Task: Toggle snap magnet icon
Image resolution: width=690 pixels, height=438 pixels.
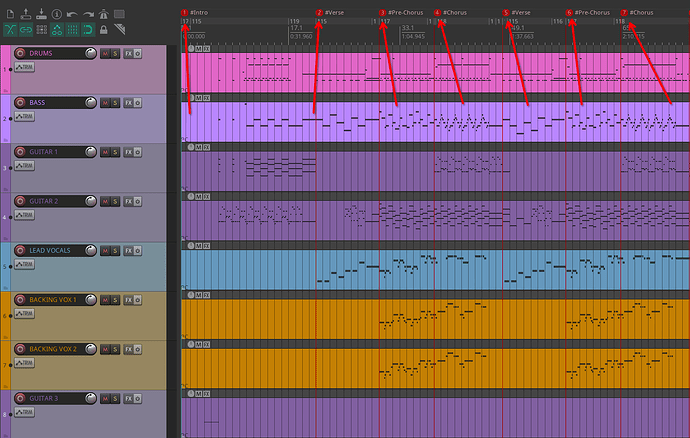Action: [88, 30]
